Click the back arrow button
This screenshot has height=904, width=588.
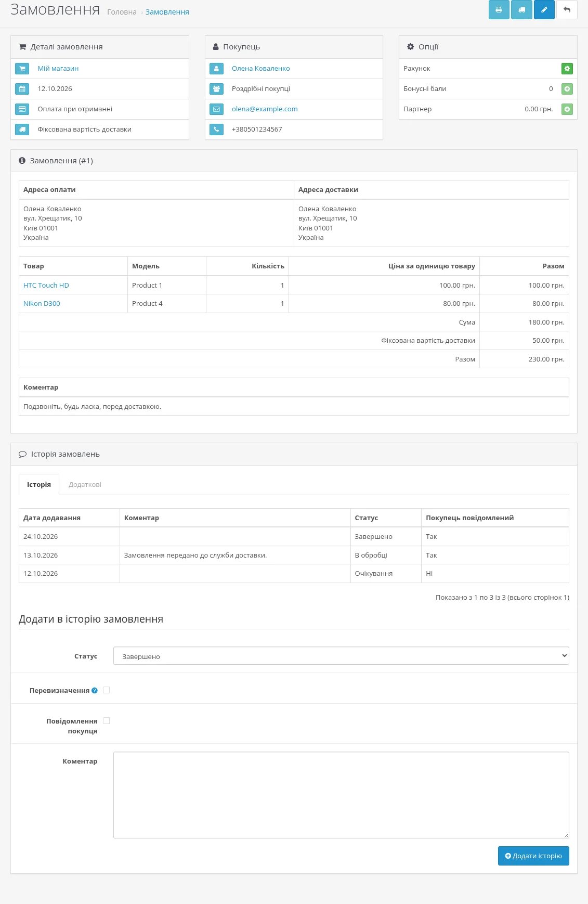click(x=567, y=10)
